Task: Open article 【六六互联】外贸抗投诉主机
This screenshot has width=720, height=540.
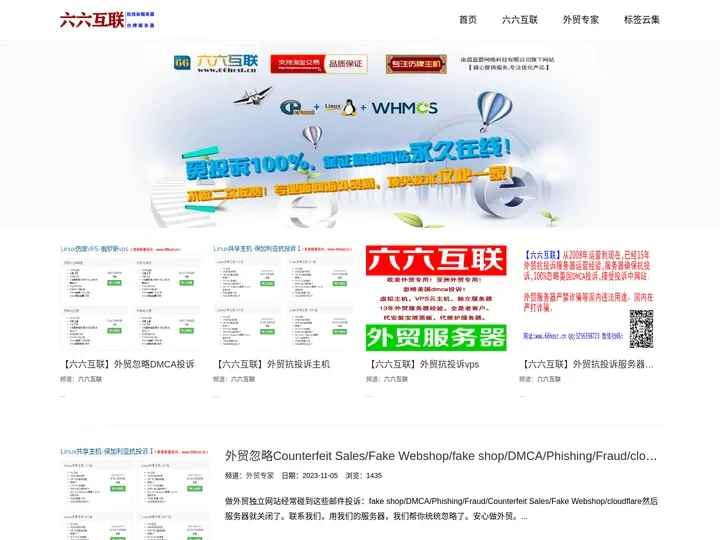Action: 271,364
